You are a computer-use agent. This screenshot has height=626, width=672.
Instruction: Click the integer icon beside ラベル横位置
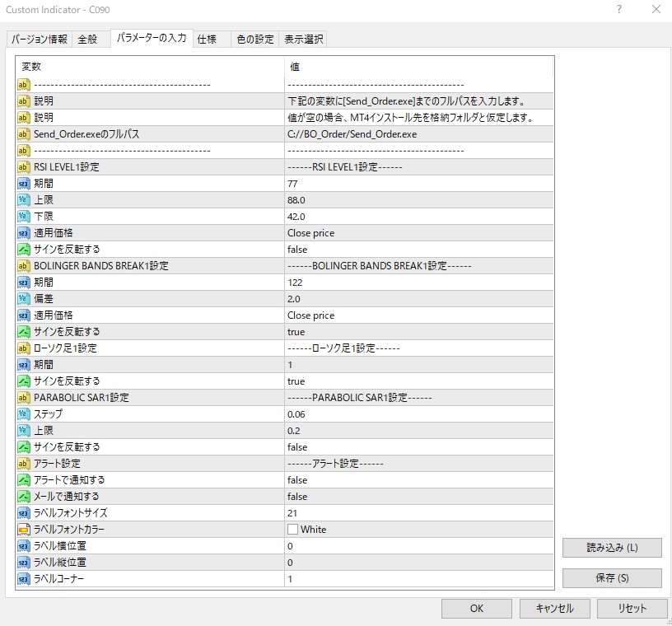24,546
